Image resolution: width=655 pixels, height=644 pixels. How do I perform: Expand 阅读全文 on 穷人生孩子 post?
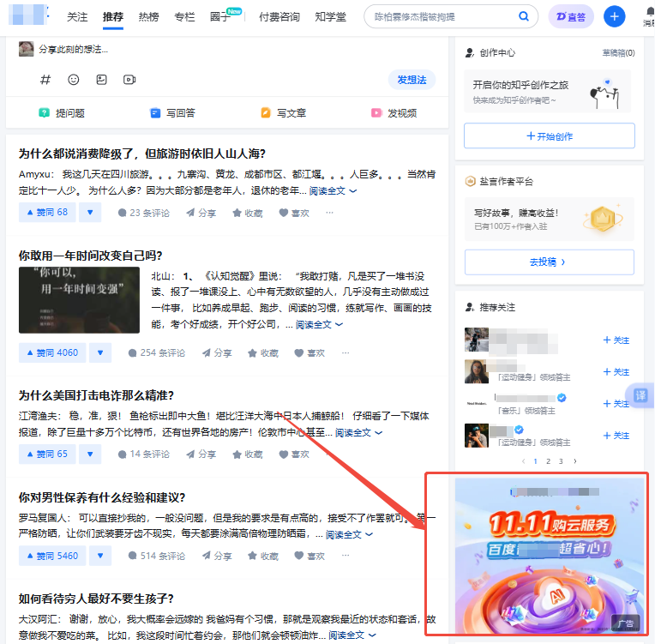click(x=352, y=635)
